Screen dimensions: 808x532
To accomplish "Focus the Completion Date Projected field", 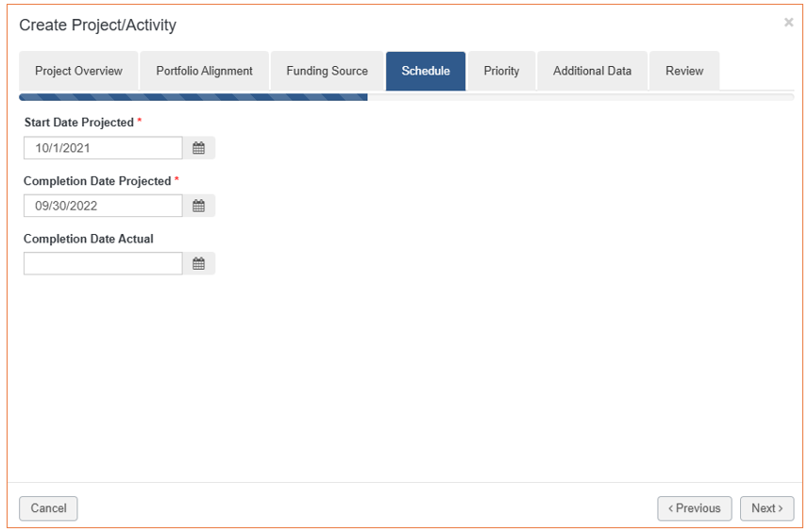I will pos(103,206).
